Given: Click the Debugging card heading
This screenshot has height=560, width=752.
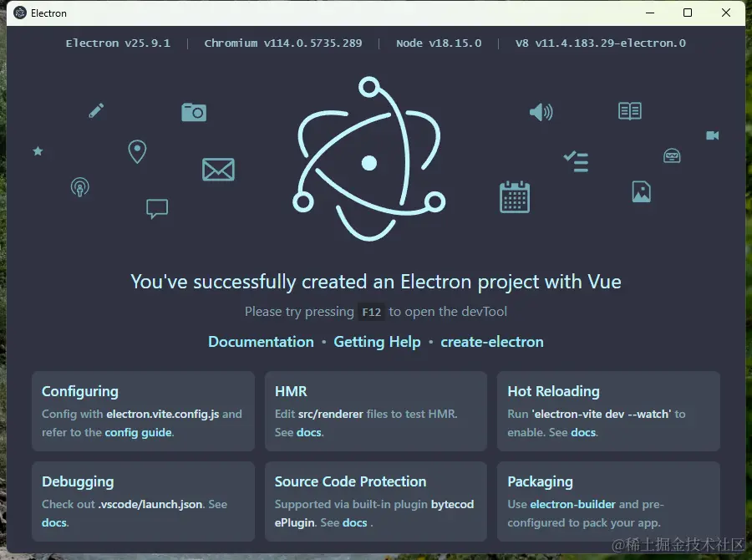Looking at the screenshot, I should click(x=78, y=481).
